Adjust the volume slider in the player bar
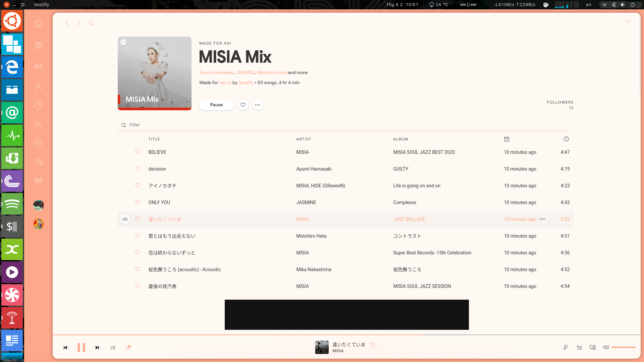Screen dimensions: 644x362 (623, 347)
